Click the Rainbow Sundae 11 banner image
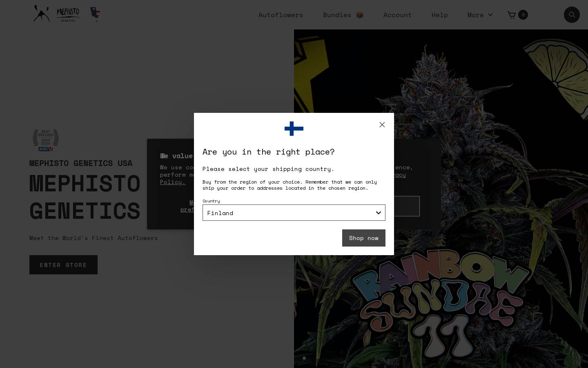Screen dimensions: 588x368 (441, 199)
